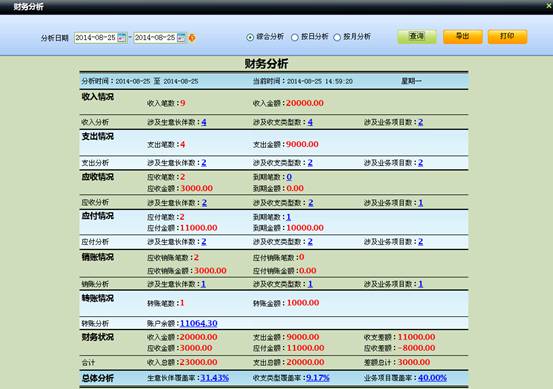This screenshot has width=553, height=389.
Task: Select the 综合分析 radio button
Action: (250, 37)
